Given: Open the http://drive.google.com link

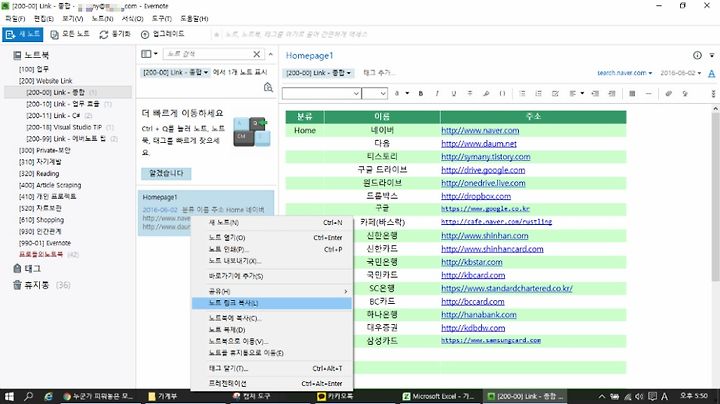Looking at the screenshot, I should [483, 170].
